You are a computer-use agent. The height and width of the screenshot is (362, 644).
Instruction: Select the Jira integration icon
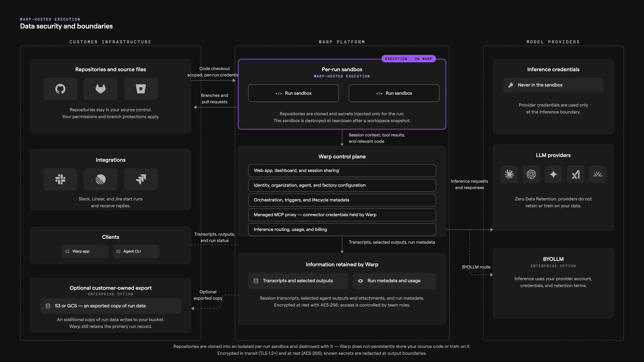pyautogui.click(x=141, y=179)
